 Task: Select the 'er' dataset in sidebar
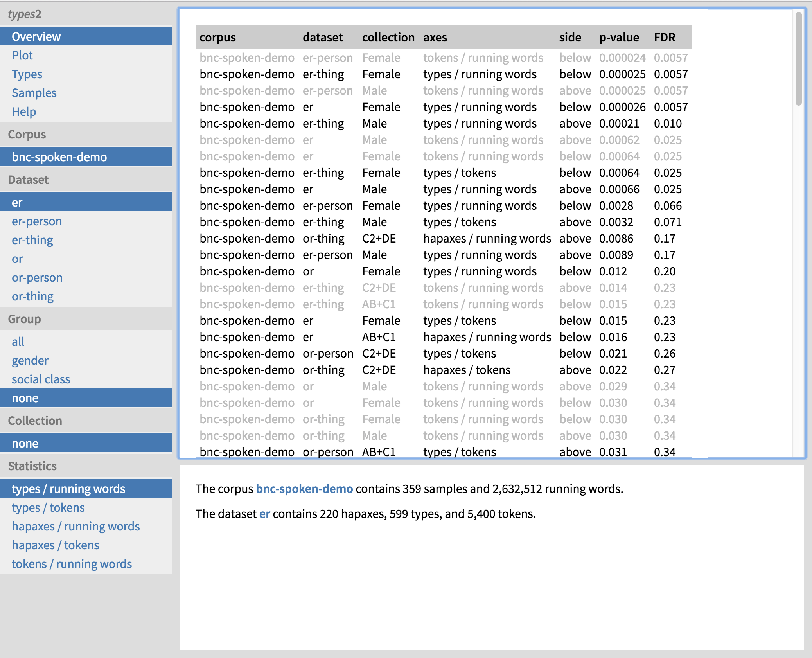86,202
